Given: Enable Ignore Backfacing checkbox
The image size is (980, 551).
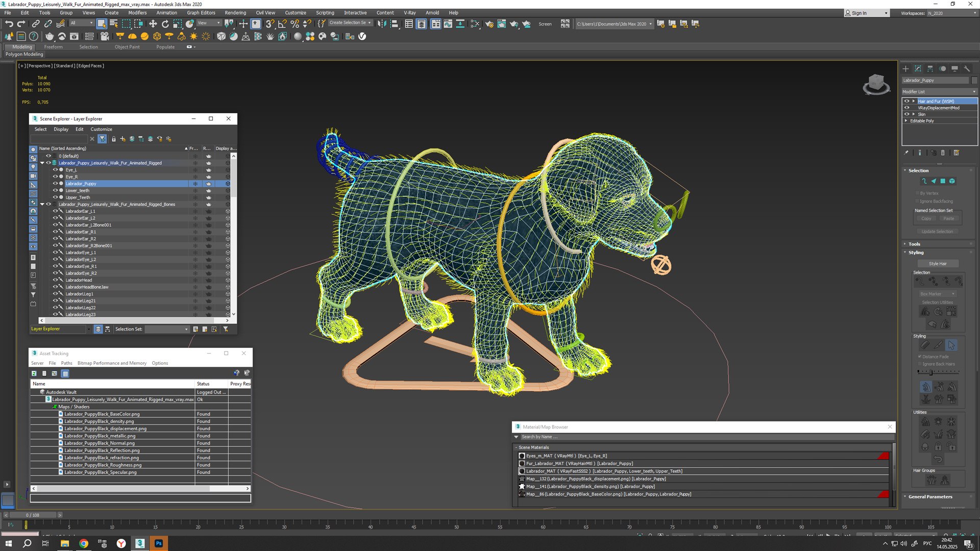Looking at the screenshot, I should pyautogui.click(x=917, y=201).
